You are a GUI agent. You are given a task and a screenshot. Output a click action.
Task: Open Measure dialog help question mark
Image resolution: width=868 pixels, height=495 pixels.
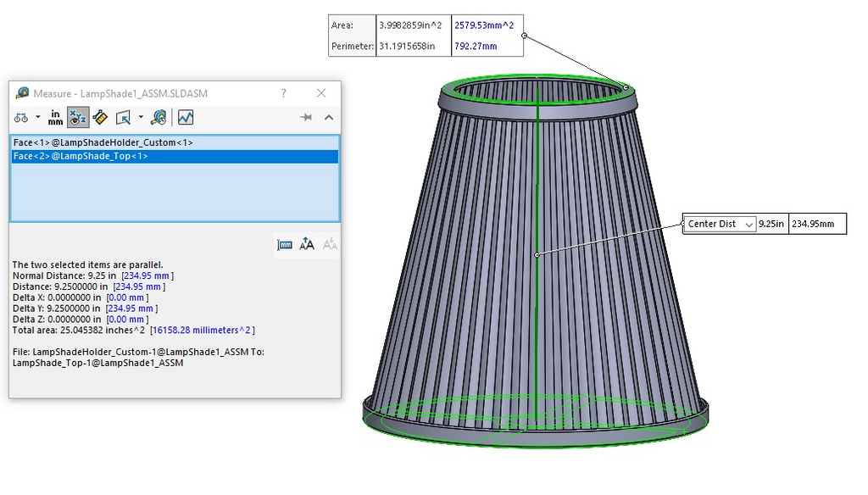283,93
